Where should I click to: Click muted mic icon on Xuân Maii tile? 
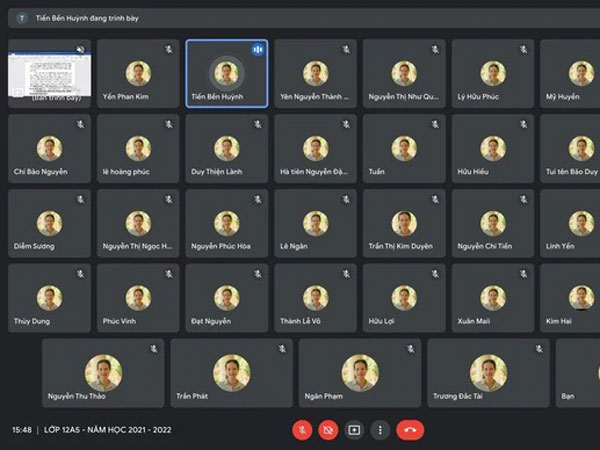523,274
